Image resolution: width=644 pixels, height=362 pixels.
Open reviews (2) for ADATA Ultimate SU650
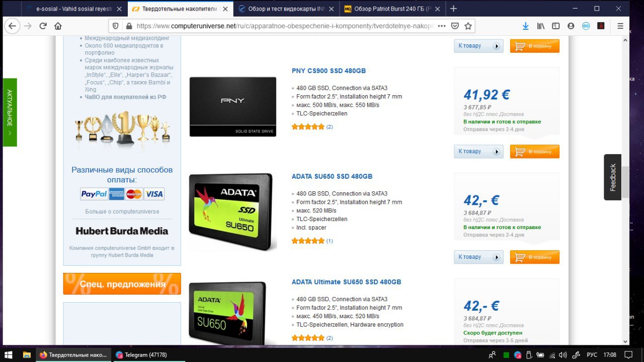(330, 338)
